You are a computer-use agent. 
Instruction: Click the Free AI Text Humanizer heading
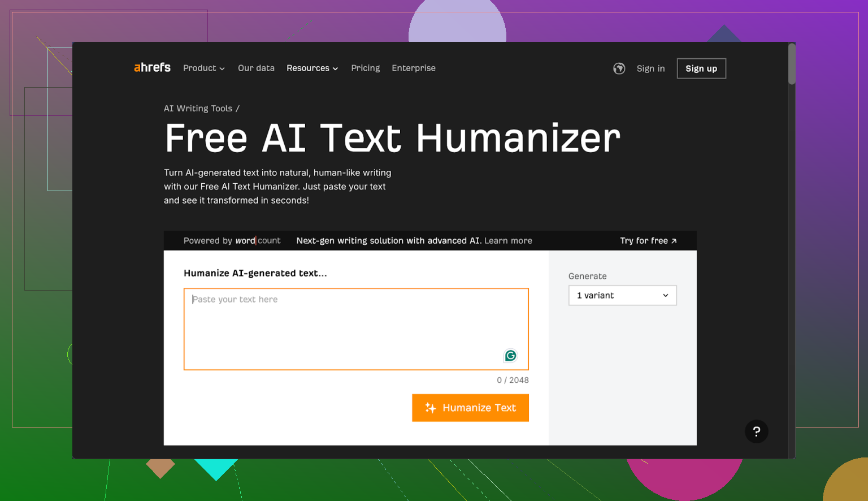pyautogui.click(x=392, y=139)
